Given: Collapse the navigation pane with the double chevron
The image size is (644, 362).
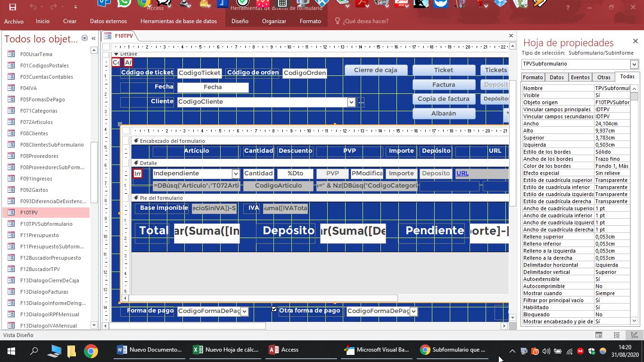Looking at the screenshot, I should click(93, 38).
